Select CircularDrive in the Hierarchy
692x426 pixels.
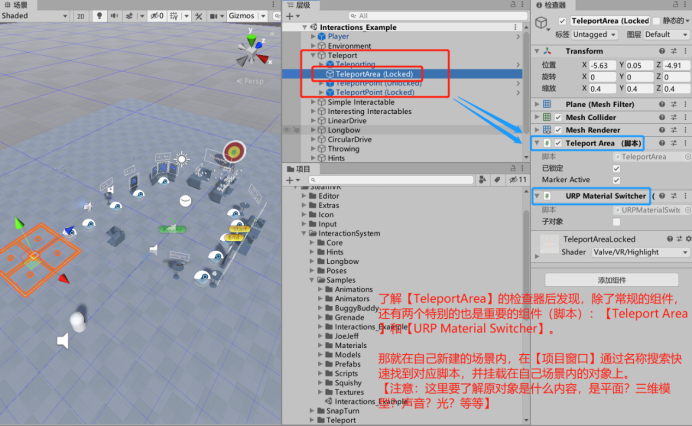[x=350, y=139]
